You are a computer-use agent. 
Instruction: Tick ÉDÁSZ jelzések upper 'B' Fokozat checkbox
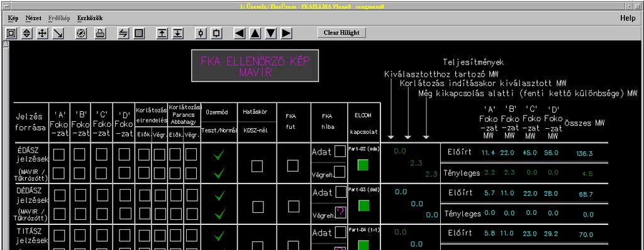[x=80, y=155]
